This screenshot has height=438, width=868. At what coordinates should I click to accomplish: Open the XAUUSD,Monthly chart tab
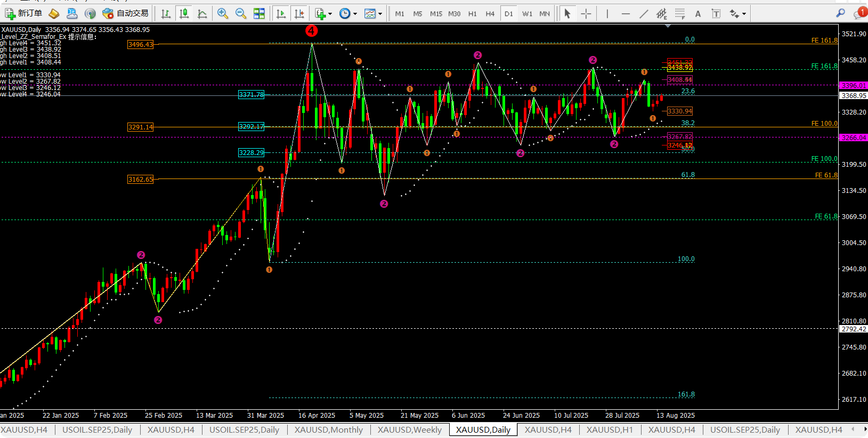(328, 429)
